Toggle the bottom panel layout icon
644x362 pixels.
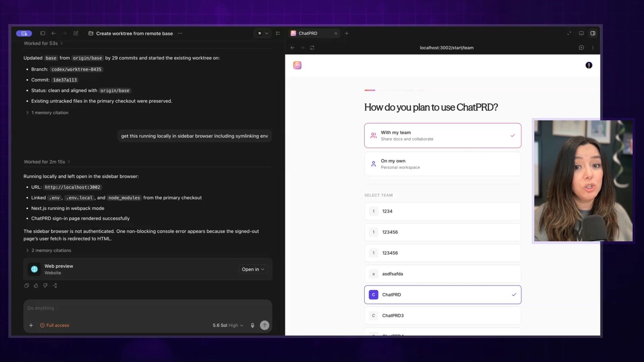[581, 33]
